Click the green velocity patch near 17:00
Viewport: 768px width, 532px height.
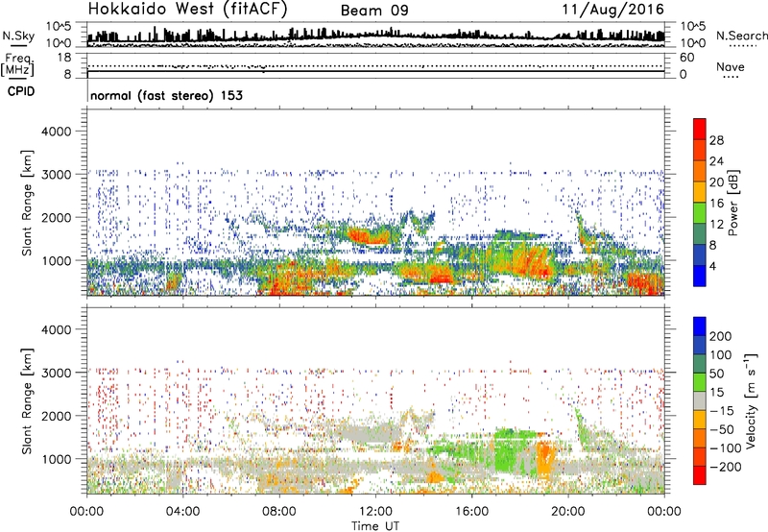click(x=507, y=450)
